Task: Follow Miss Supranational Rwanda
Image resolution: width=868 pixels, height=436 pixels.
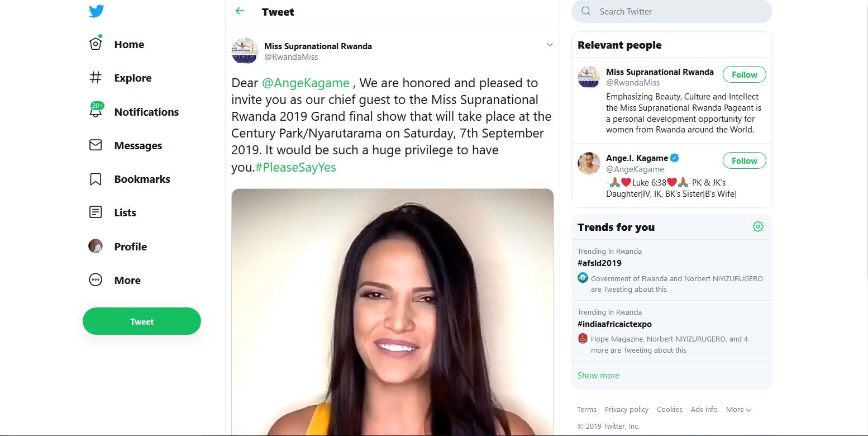Action: tap(744, 75)
